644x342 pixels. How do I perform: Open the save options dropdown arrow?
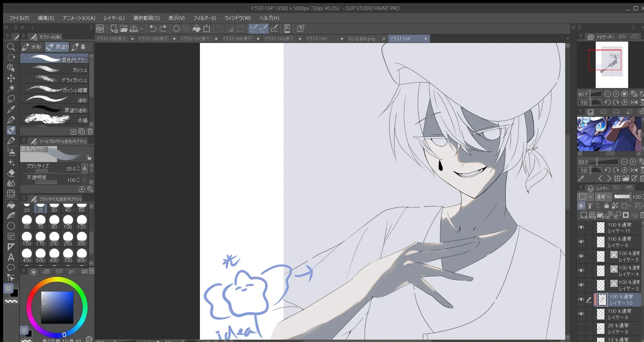(142, 29)
